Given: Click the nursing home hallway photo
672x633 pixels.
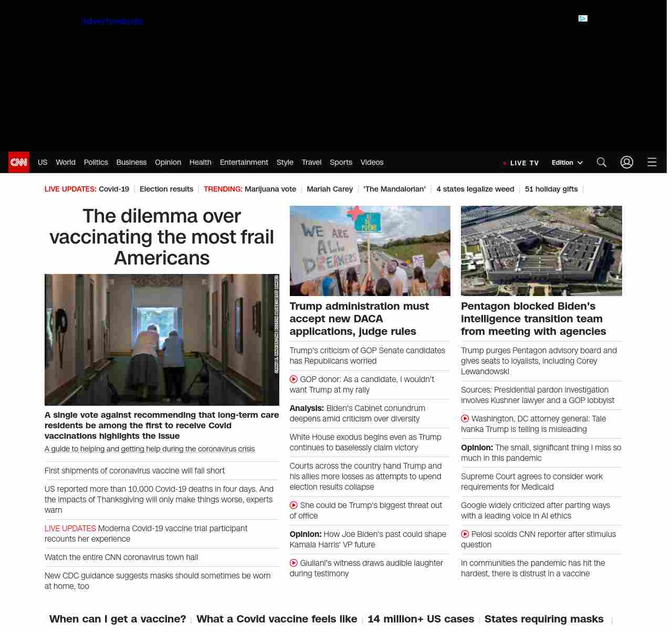Looking at the screenshot, I should pyautogui.click(x=162, y=340).
